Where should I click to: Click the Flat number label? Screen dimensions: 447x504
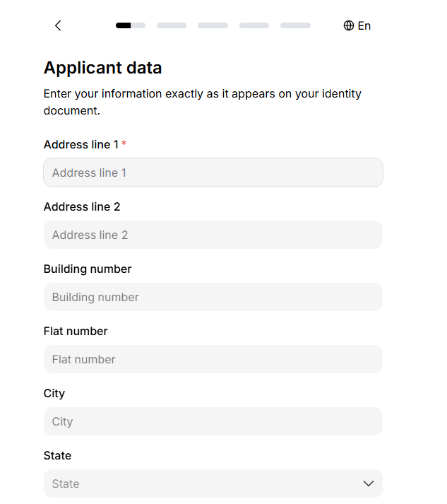coord(76,331)
